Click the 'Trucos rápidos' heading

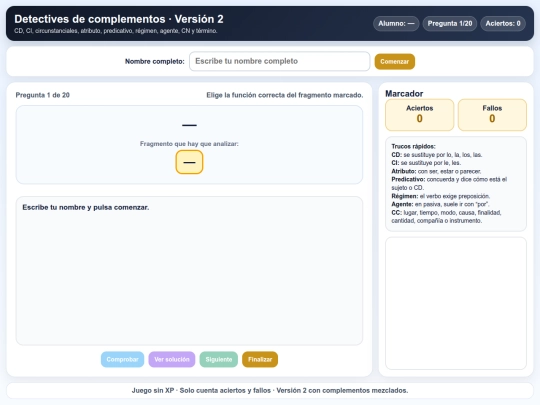tap(413, 146)
